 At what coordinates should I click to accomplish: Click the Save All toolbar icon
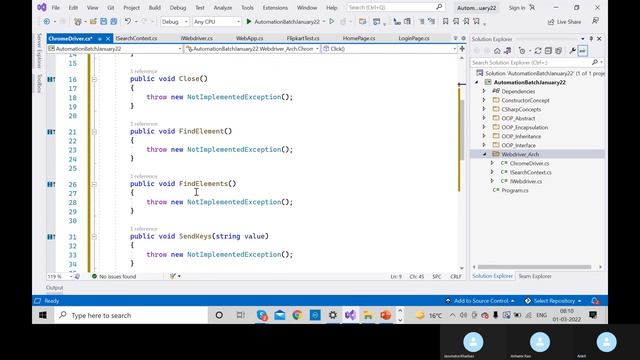click(x=113, y=22)
